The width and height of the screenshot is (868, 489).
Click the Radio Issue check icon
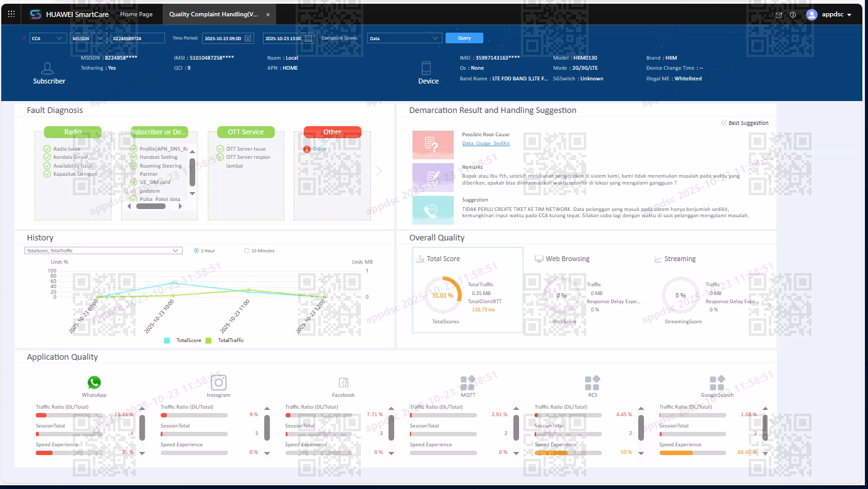pos(47,149)
